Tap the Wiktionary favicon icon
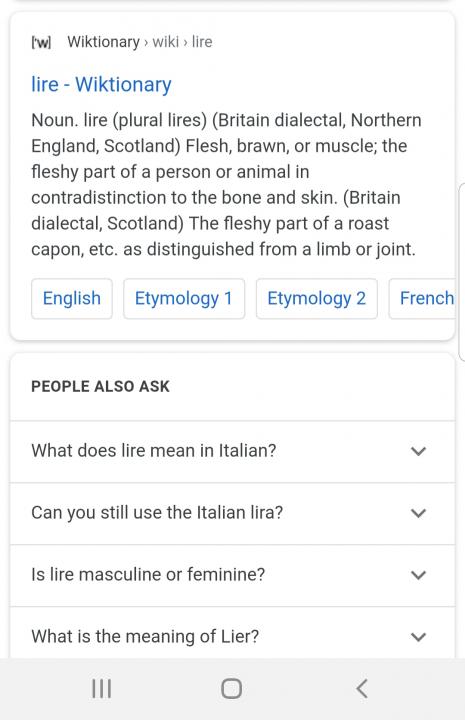The image size is (465, 720). [41, 43]
